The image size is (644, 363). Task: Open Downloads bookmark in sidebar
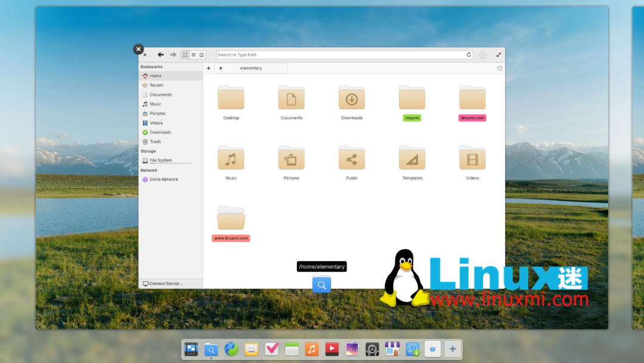(171, 133)
